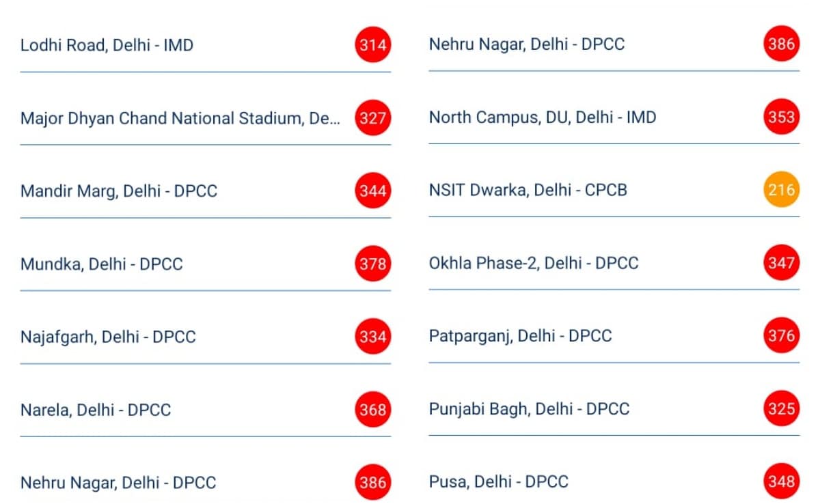
Task: Open Major Dhyan Chand National Stadium entry
Action: pos(180,118)
